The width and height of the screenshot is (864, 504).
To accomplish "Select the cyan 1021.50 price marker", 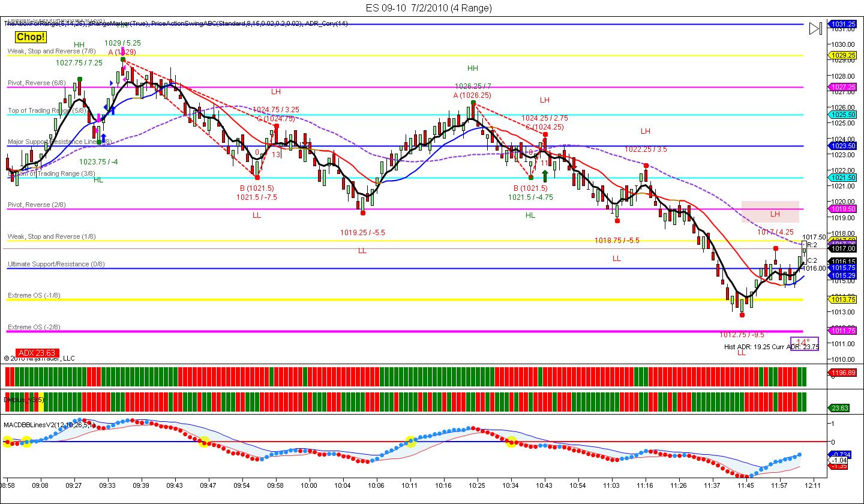I will tap(844, 178).
